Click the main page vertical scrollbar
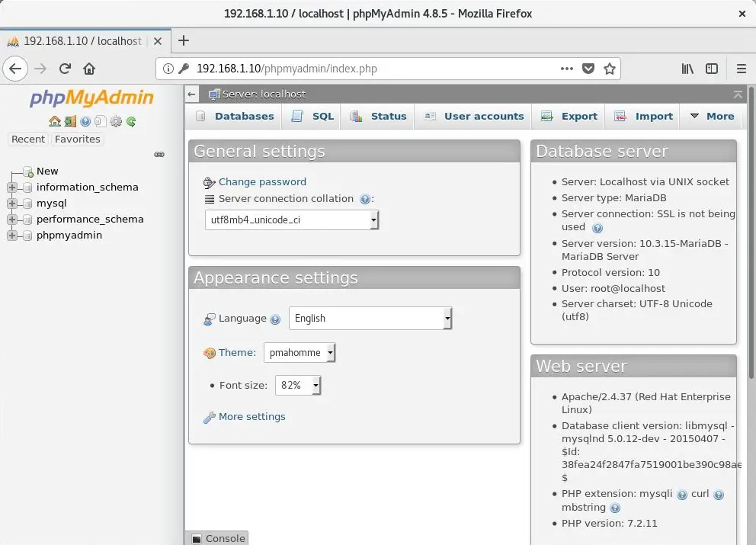 [751, 232]
